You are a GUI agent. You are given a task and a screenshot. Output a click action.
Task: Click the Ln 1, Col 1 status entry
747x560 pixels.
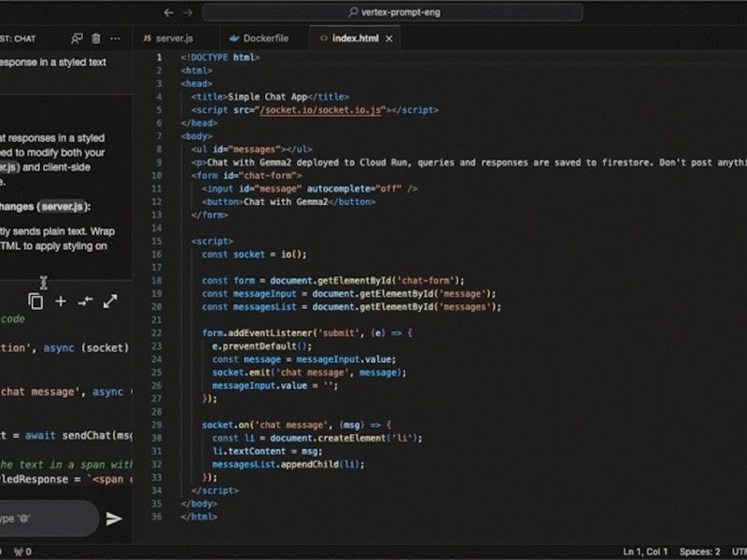[645, 552]
